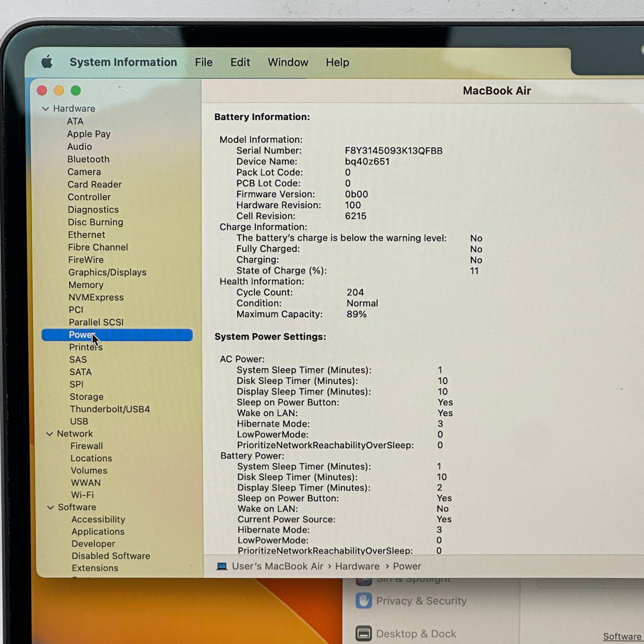The width and height of the screenshot is (644, 644).
Task: Select Wi-Fi under Network
Action: coord(82,495)
